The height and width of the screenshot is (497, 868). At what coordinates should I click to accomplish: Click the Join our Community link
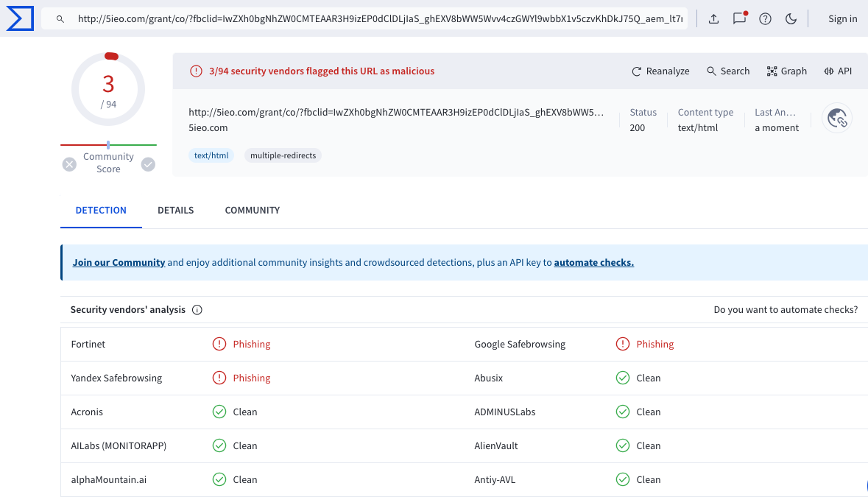click(x=119, y=262)
